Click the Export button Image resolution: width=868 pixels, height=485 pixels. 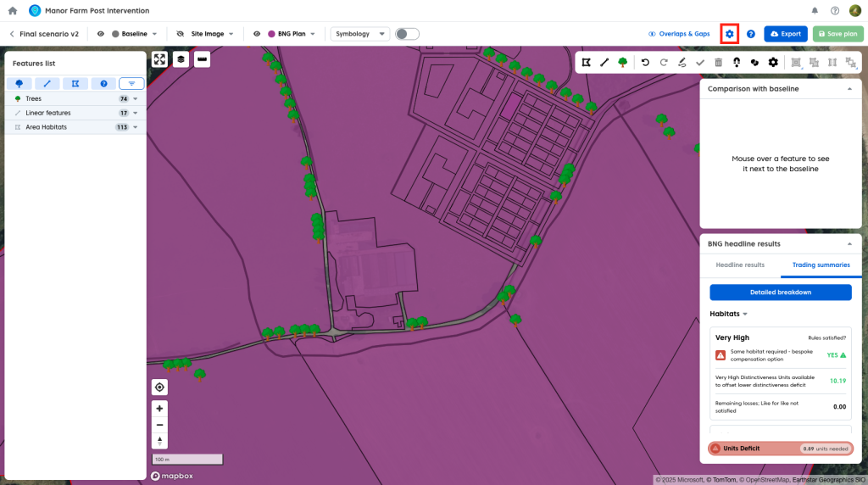pyautogui.click(x=785, y=34)
